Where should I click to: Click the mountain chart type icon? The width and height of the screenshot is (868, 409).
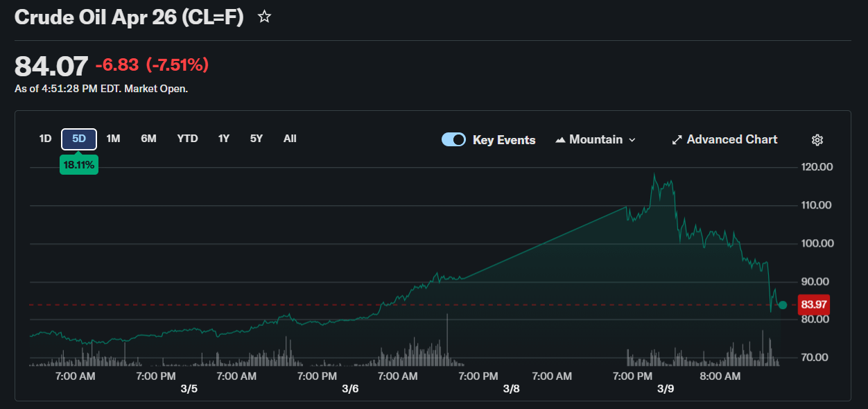point(560,140)
